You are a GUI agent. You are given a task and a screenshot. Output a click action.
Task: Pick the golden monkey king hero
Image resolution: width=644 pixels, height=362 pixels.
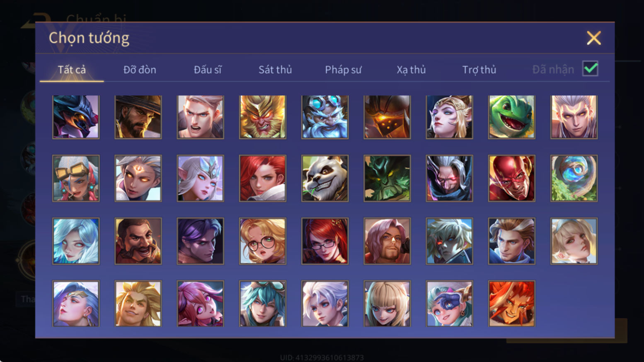click(x=263, y=117)
